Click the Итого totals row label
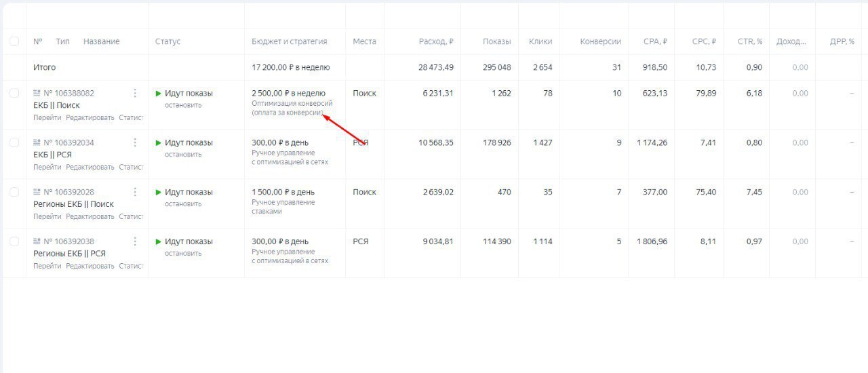The height and width of the screenshot is (373, 868). coord(45,67)
